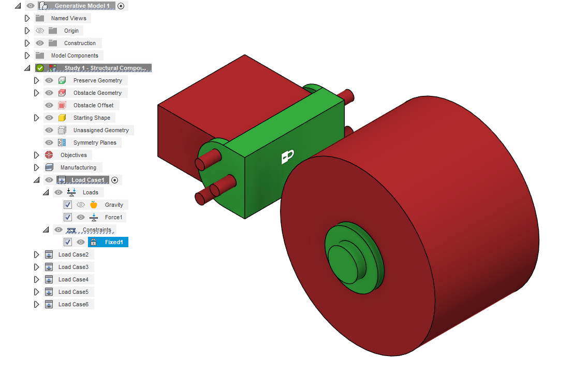
Task: Expand the Named Views folder
Action: pos(27,18)
